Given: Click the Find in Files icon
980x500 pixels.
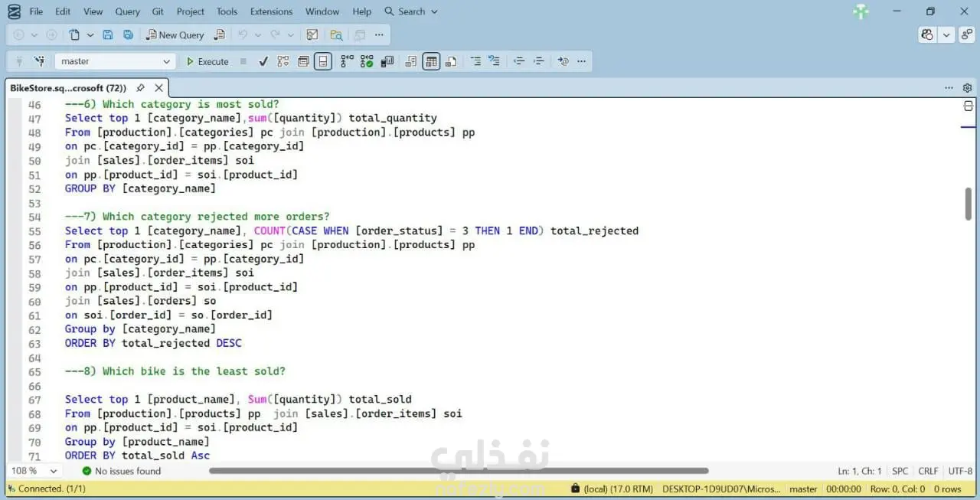Looking at the screenshot, I should [336, 34].
